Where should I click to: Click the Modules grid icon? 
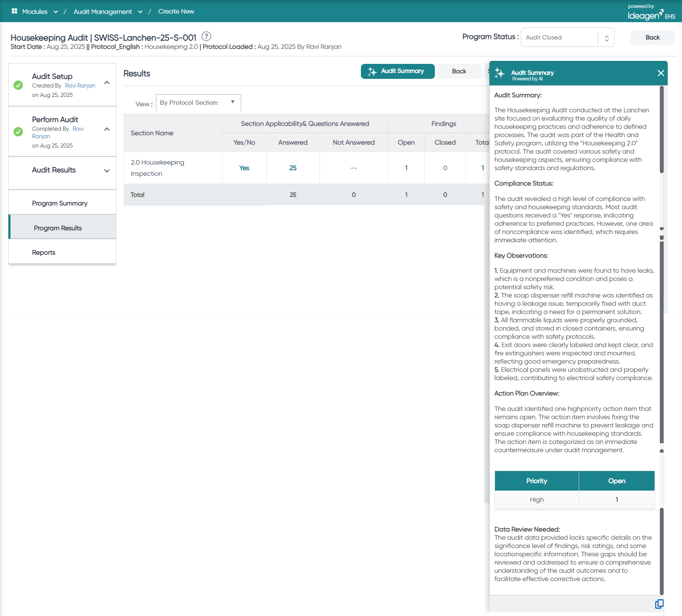[x=15, y=11]
